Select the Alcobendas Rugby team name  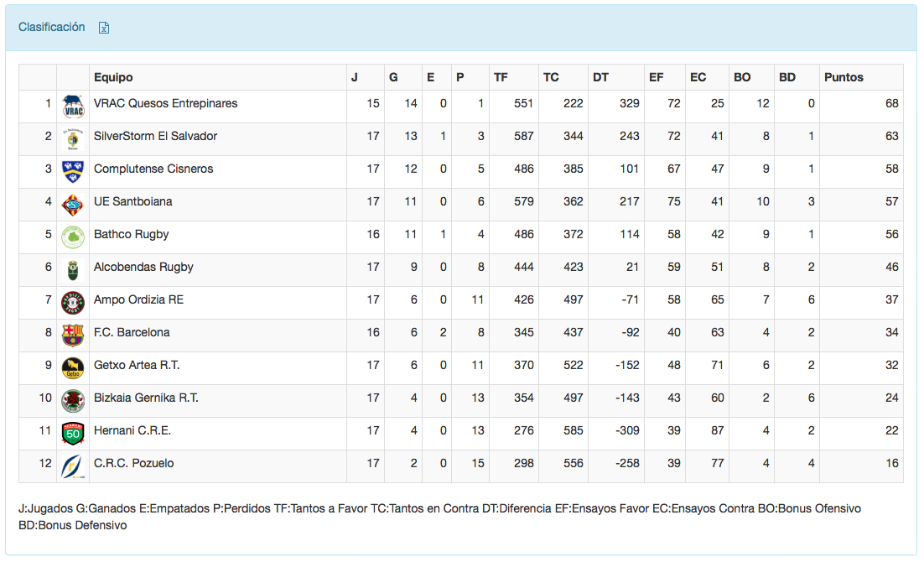coord(143,267)
